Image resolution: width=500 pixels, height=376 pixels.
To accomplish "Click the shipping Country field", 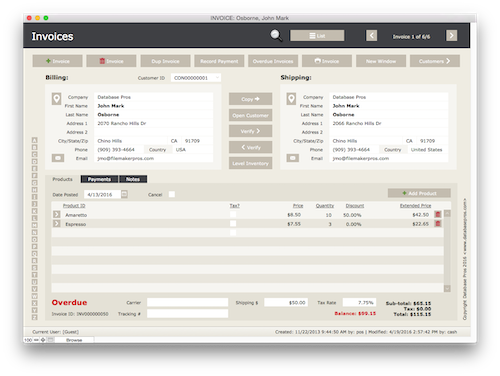I will coord(428,150).
